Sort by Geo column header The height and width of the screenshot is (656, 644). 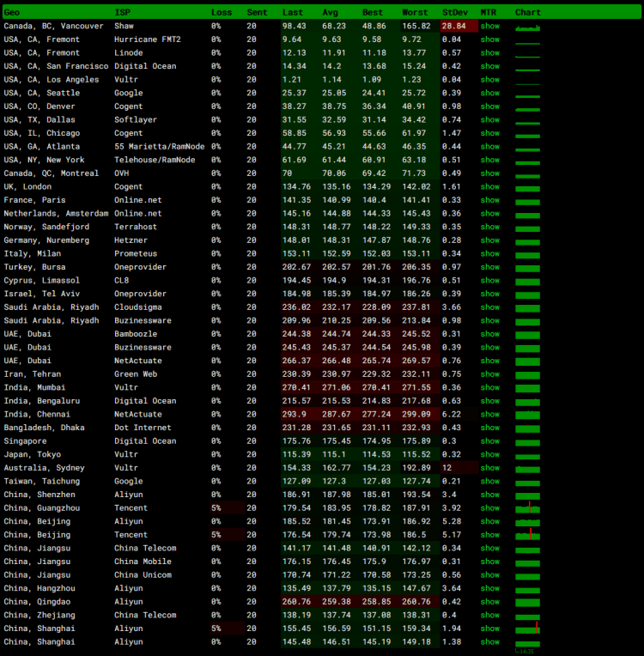[x=12, y=12]
